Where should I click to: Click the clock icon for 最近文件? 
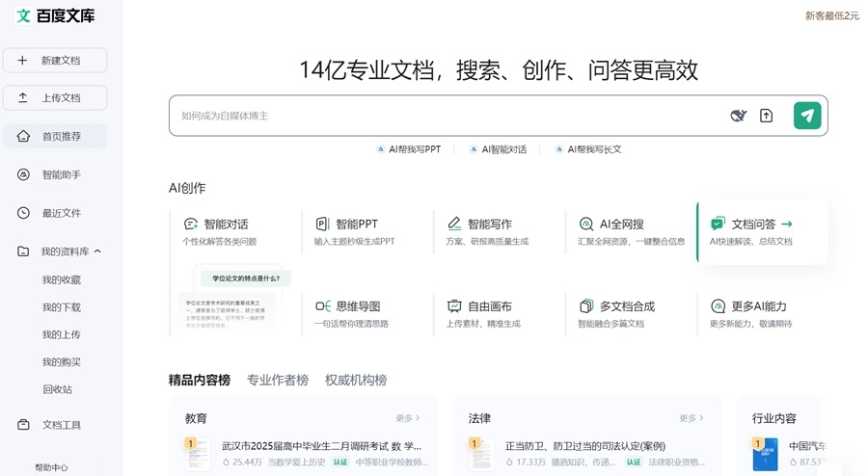click(23, 213)
